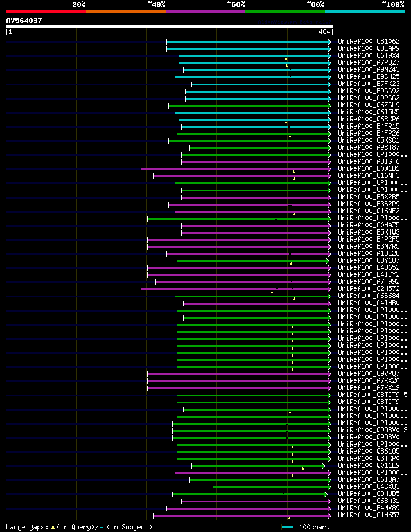Click the white query sequence bar
Viewport: 411px width, 532px height.
[169, 26]
